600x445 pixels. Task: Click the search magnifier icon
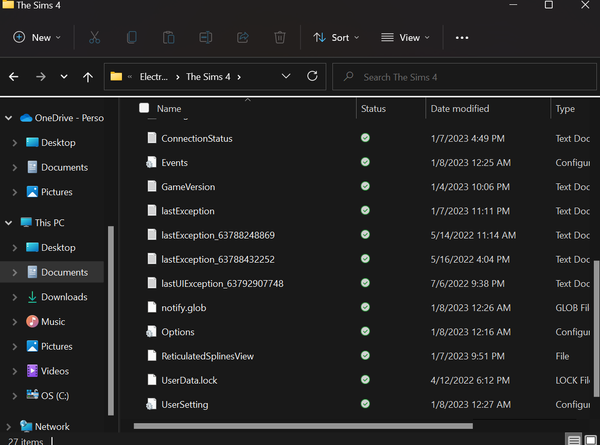(348, 77)
